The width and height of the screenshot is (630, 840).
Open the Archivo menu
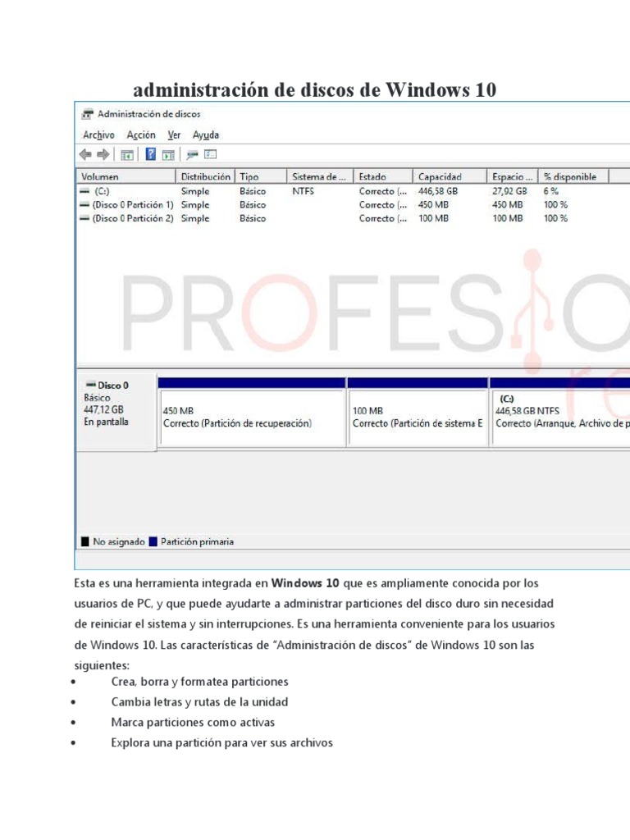click(x=98, y=135)
